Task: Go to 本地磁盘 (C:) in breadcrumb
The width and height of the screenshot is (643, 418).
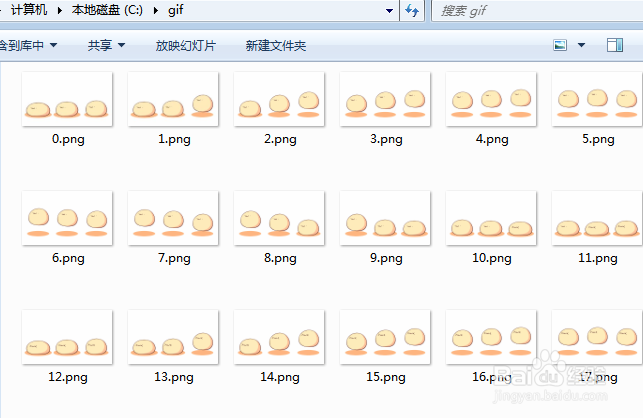Action: point(107,10)
